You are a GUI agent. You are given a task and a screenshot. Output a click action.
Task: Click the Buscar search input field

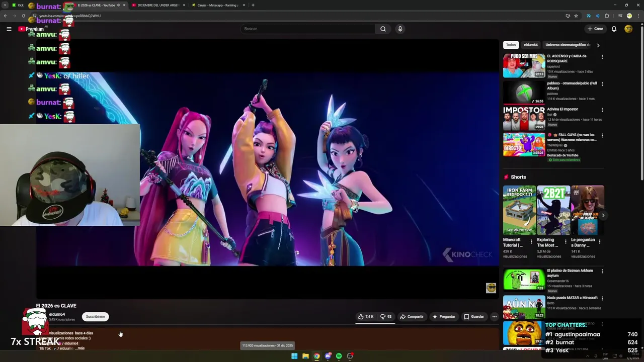click(307, 29)
